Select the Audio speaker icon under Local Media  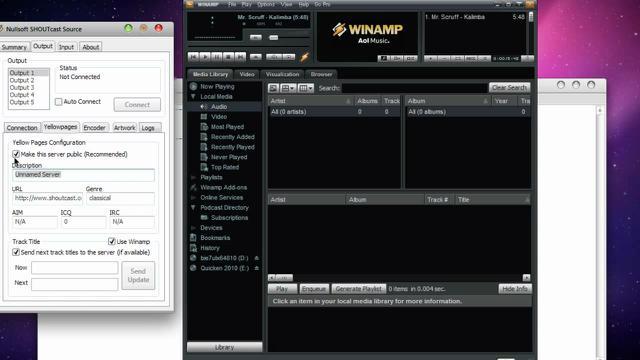[x=204, y=107]
